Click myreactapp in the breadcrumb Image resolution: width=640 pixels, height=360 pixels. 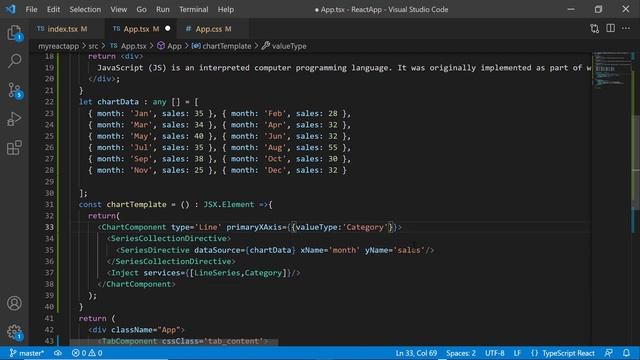58,46
